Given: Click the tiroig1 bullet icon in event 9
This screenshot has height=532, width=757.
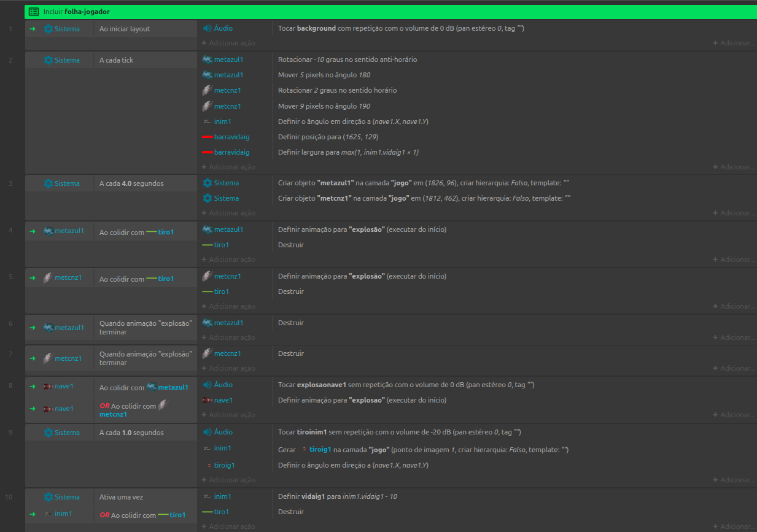Looking at the screenshot, I should point(209,465).
